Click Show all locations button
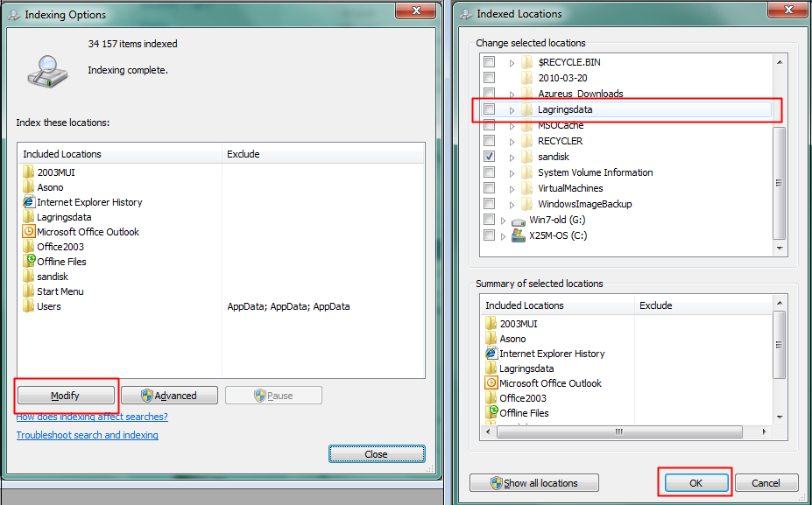Viewport: 812px width, 505px height. point(534,483)
